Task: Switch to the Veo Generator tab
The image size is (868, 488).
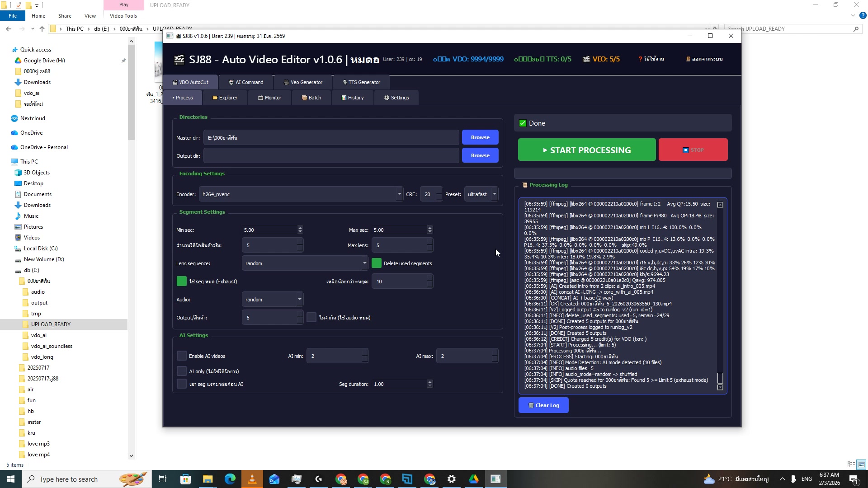Action: click(302, 82)
